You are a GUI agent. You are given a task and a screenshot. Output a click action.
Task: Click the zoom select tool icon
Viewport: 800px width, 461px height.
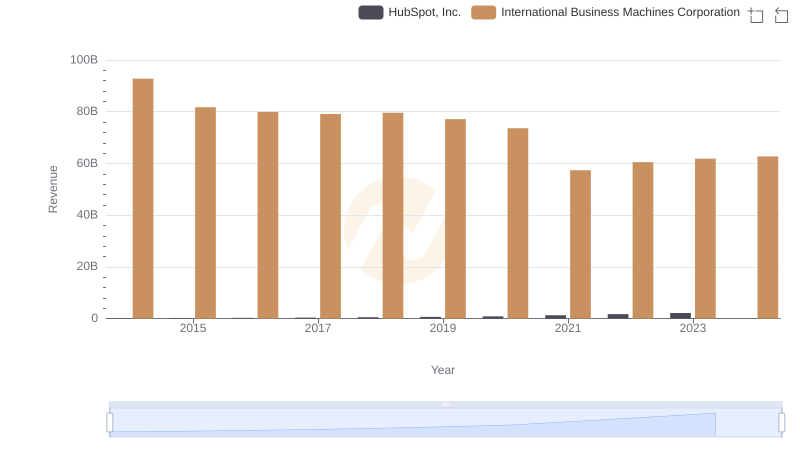point(756,15)
